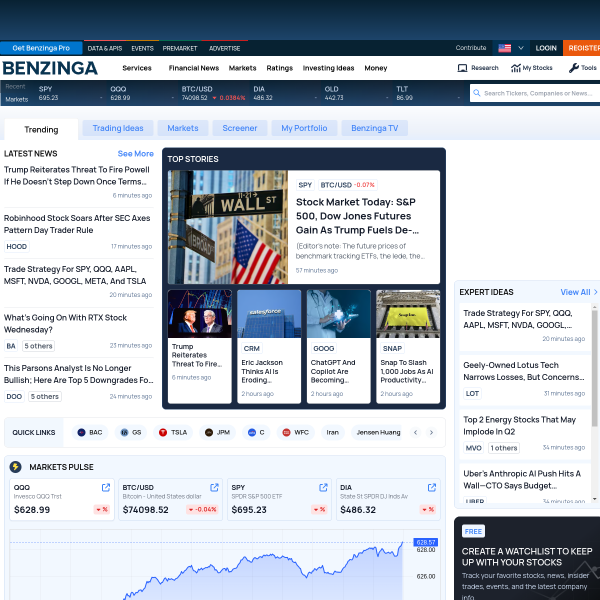Click the Search Tickers input field
600x600 pixels.
tap(535, 93)
